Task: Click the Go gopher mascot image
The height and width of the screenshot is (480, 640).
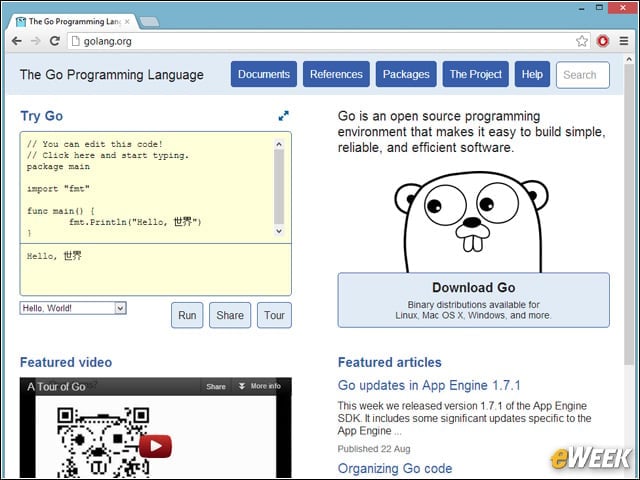Action: point(471,222)
